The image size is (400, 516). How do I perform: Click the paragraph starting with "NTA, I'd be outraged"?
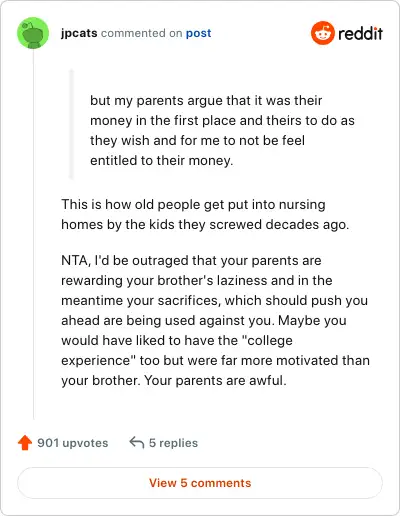(x=215, y=320)
